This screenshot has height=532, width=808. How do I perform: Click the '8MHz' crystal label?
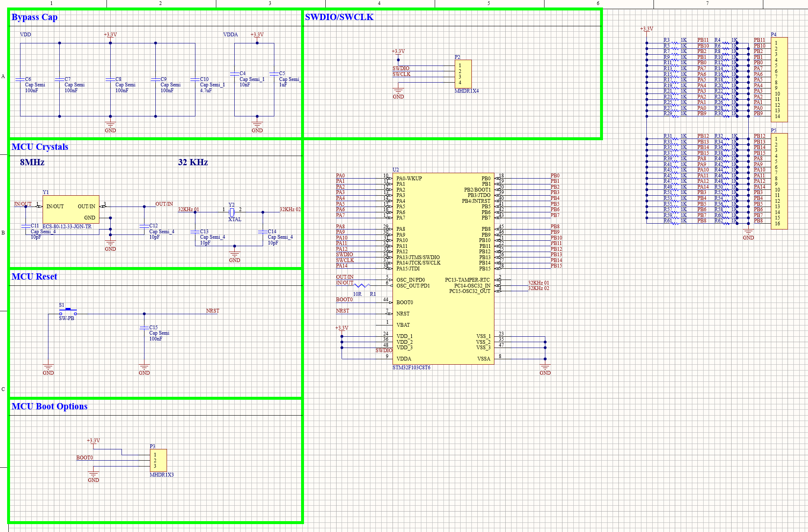pyautogui.click(x=32, y=162)
